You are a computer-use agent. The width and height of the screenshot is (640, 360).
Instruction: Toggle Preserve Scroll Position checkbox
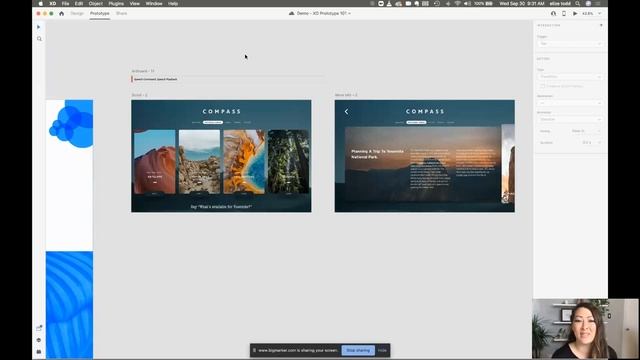542,86
